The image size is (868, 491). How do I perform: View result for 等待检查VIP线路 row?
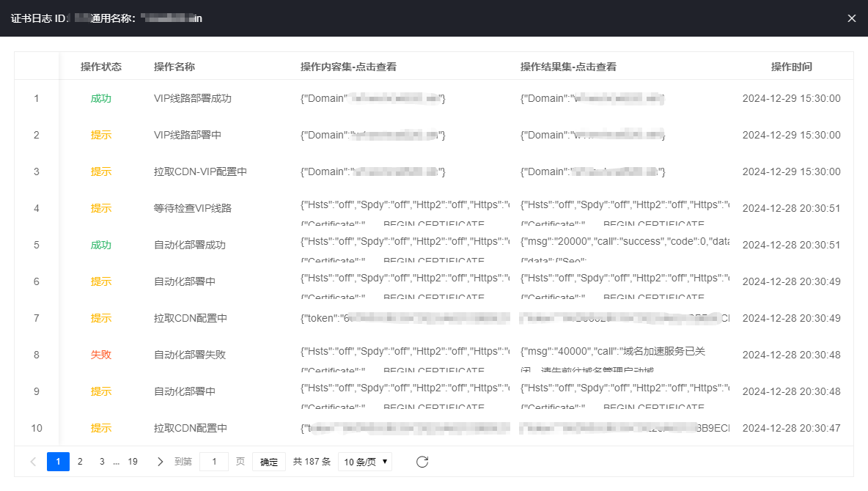pyautogui.click(x=625, y=213)
